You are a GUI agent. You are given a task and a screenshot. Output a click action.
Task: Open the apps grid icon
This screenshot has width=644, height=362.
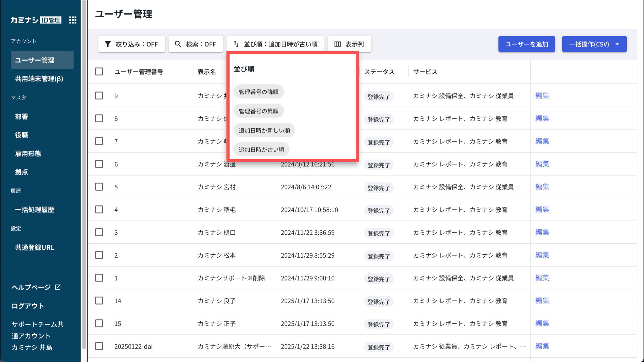(x=73, y=20)
